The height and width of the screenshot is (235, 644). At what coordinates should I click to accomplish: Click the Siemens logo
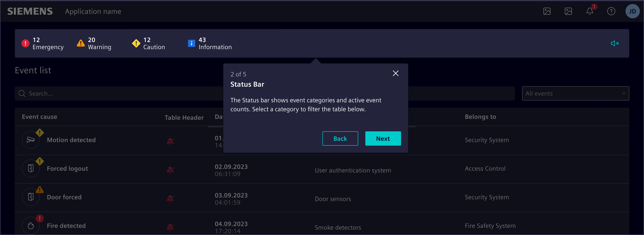[30, 11]
